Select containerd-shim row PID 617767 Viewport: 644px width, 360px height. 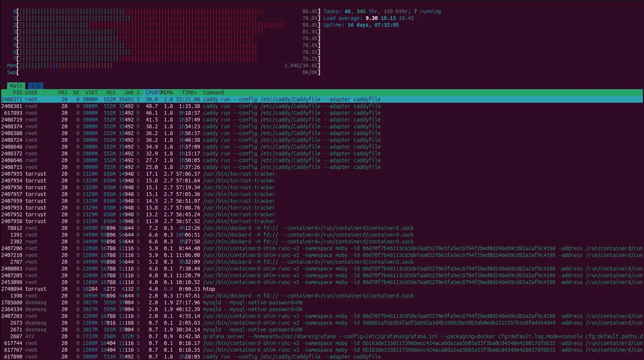(322, 350)
